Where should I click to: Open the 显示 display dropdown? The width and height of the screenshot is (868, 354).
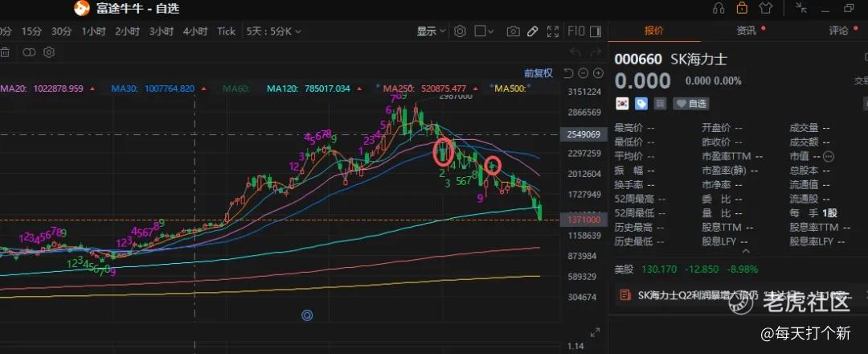tap(432, 31)
